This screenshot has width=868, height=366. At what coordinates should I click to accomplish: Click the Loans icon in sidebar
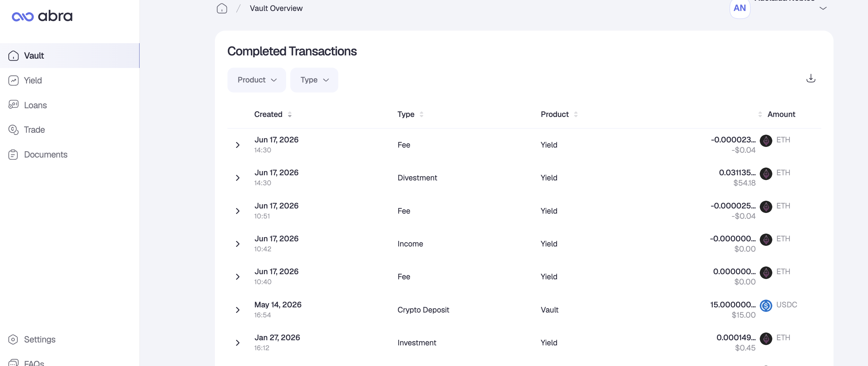coord(14,105)
